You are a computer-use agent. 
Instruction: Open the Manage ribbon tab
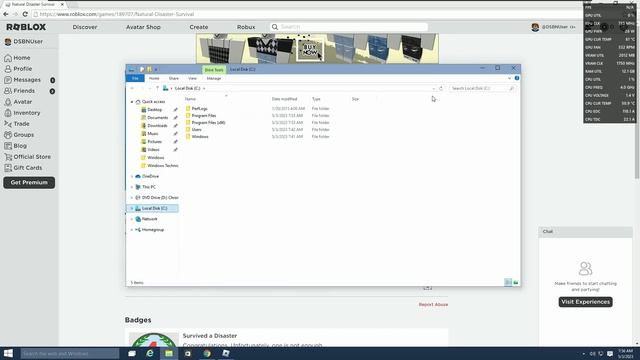(x=213, y=78)
